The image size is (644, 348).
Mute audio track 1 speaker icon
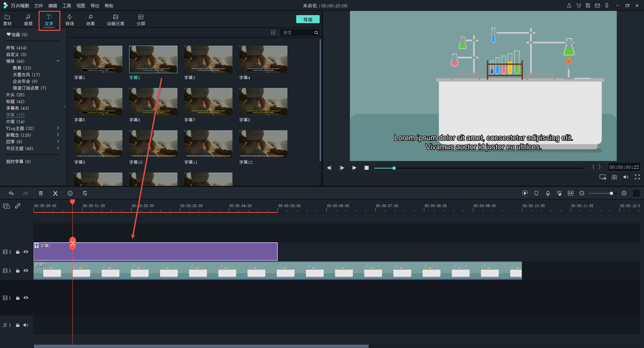(26, 325)
